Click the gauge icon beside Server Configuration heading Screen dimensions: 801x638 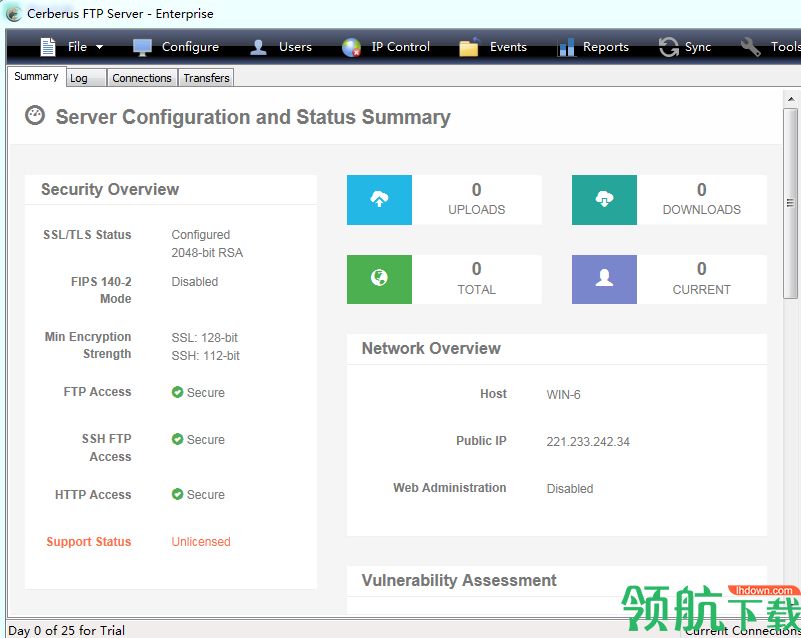coord(35,115)
